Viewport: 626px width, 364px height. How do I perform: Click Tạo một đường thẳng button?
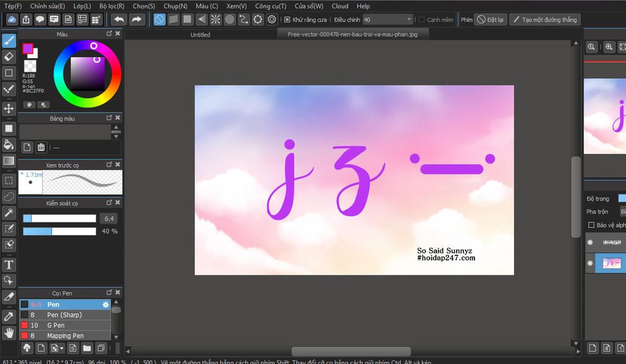pos(545,20)
